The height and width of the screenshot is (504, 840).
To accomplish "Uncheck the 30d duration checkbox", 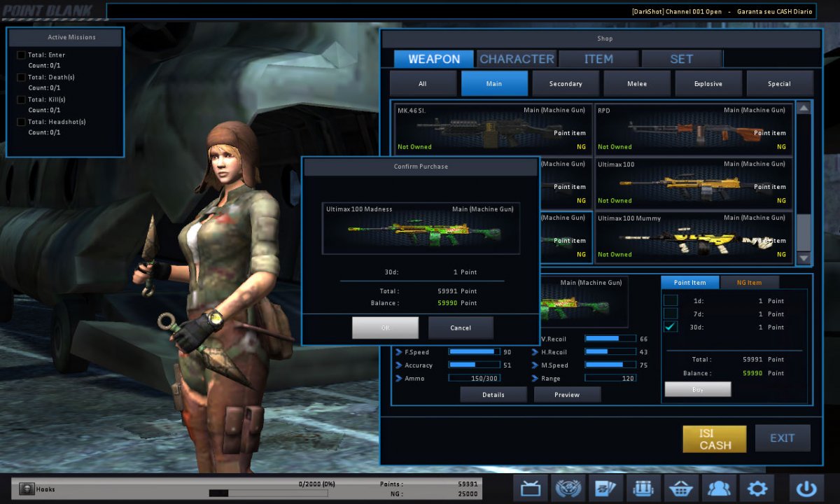I will pyautogui.click(x=671, y=327).
